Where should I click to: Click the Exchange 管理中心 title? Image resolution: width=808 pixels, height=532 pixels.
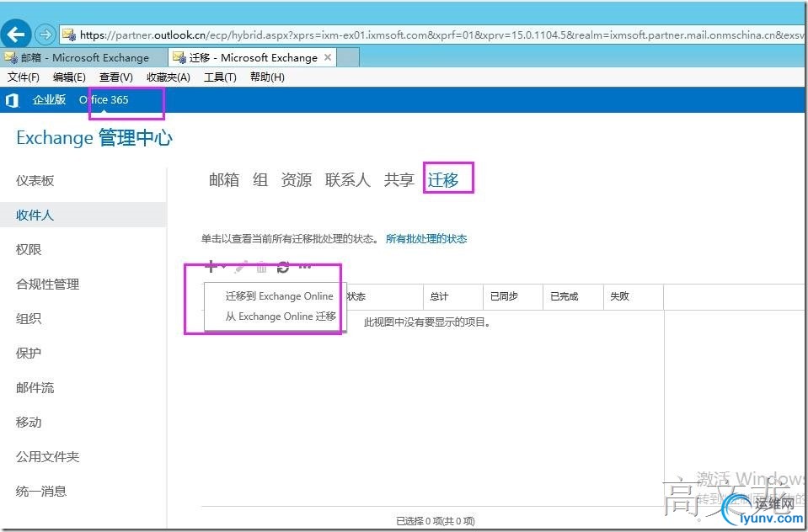tap(94, 138)
